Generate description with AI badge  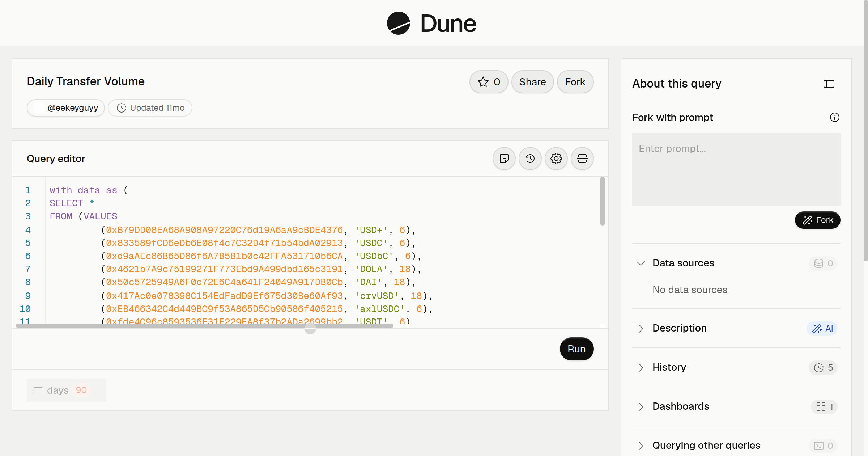tap(822, 328)
